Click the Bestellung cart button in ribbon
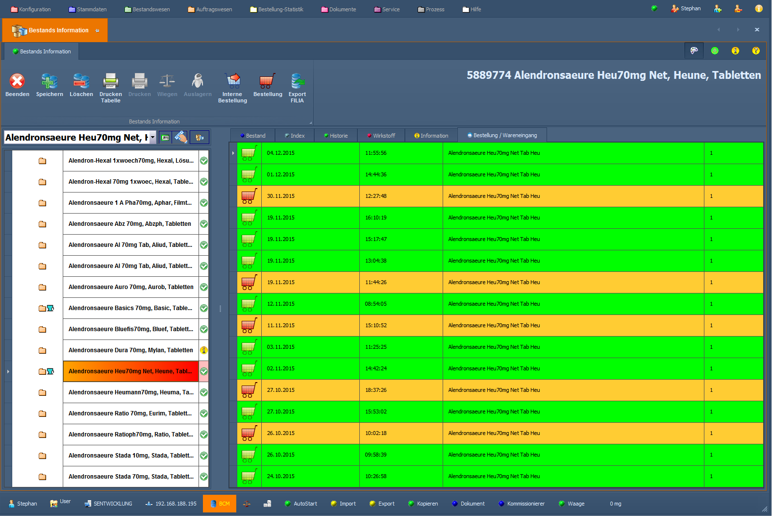This screenshot has height=532, width=774. click(x=267, y=85)
